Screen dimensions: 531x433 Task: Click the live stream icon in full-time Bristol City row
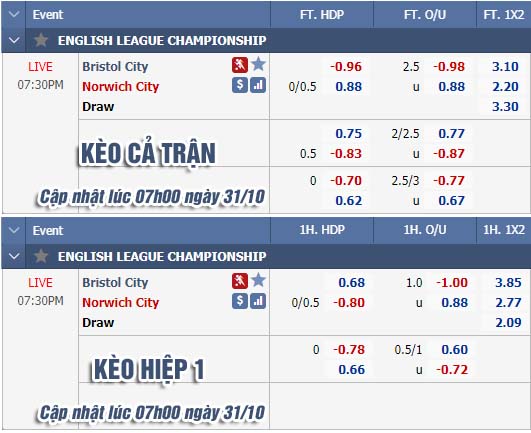click(240, 65)
